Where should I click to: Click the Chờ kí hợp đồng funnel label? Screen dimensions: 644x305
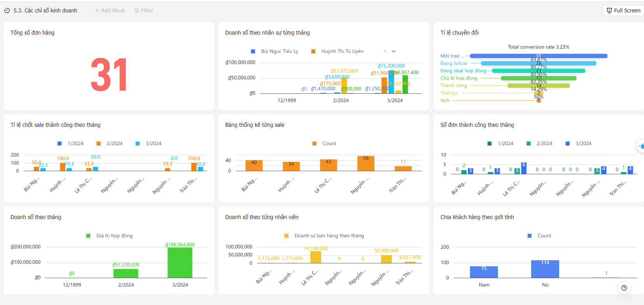pyautogui.click(x=459, y=78)
